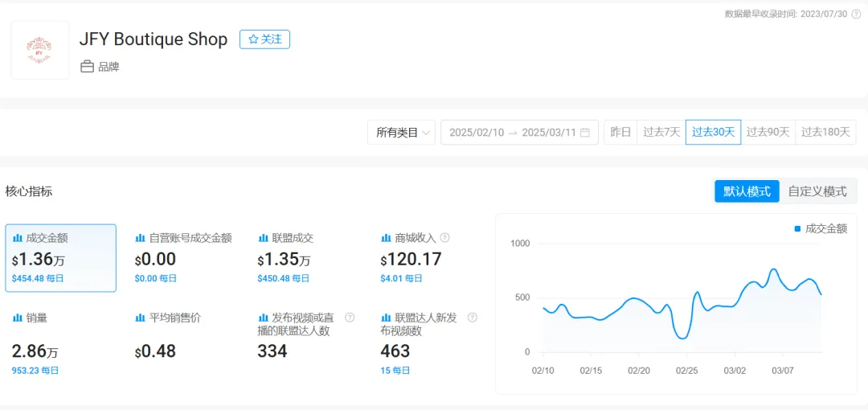
Task: Open the date range picker starting 2025/02/10
Action: pos(519,133)
